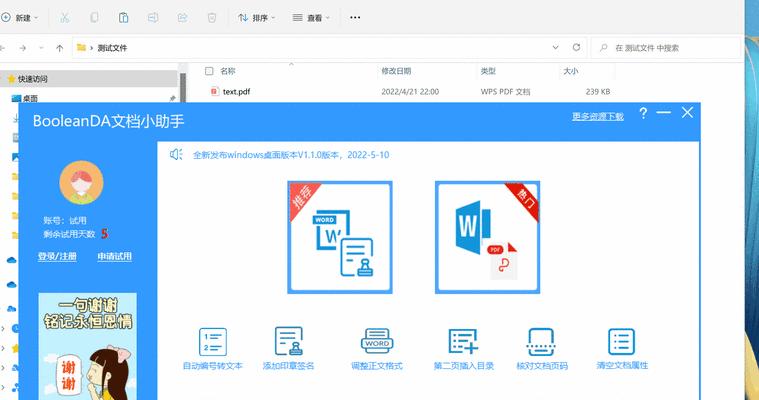Viewport: 759px width, 400px height.
Task: Tick the select-all checkbox beside 名称
Action: point(209,71)
